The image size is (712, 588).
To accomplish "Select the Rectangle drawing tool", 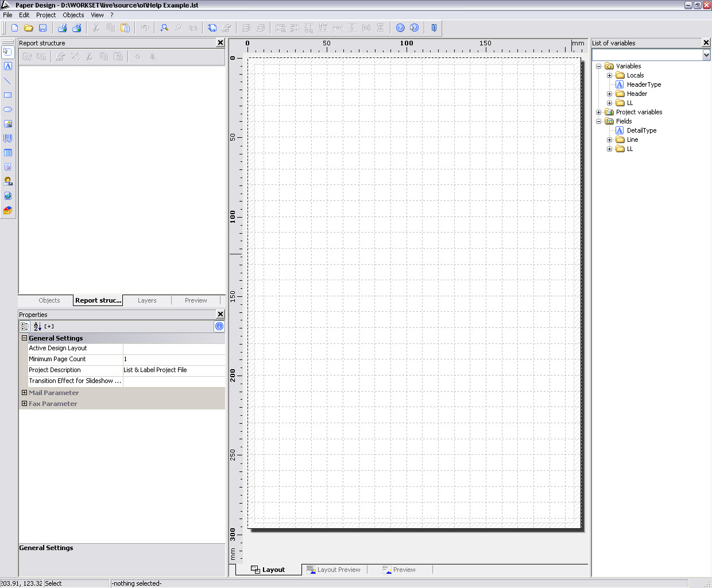I will pyautogui.click(x=7, y=95).
